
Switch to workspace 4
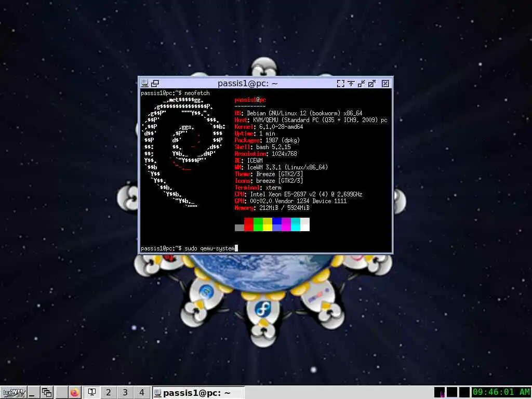tap(142, 393)
